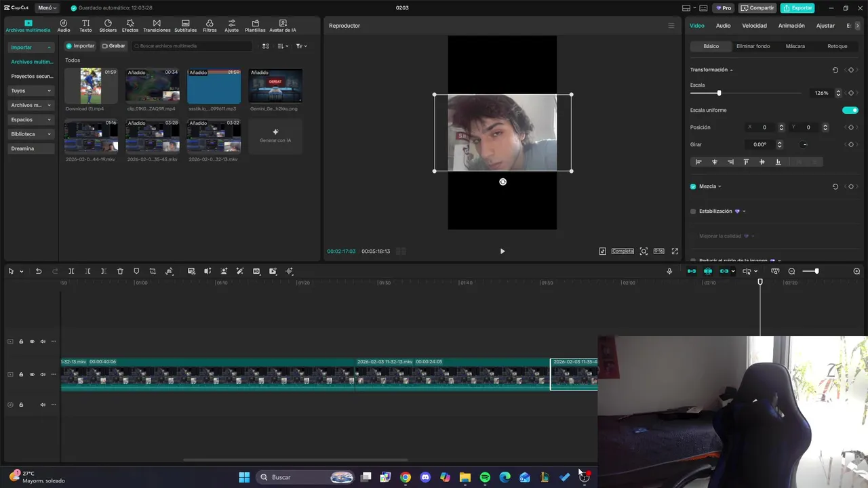Expand the Mezcla section arrow

coord(719,186)
